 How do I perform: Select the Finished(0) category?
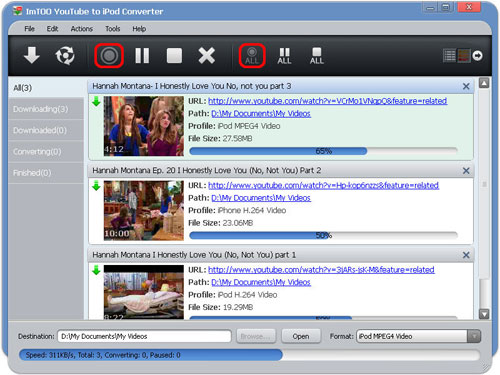(46, 173)
